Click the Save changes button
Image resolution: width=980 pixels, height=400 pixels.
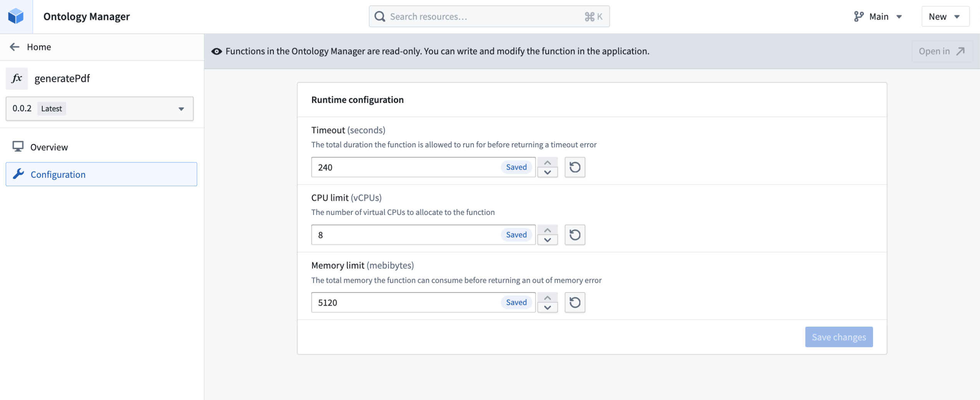tap(839, 337)
